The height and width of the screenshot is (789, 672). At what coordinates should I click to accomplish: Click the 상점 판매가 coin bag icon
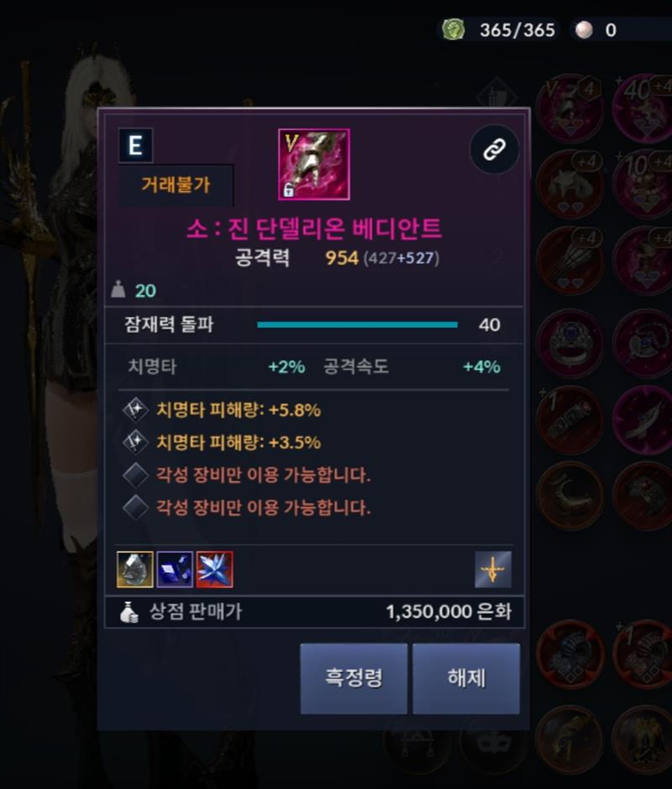click(129, 612)
